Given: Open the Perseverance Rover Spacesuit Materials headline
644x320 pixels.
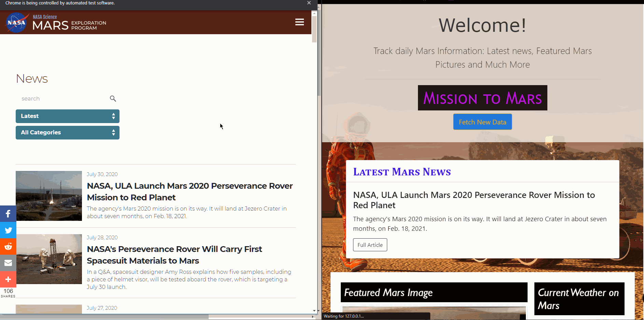Looking at the screenshot, I should tap(174, 255).
